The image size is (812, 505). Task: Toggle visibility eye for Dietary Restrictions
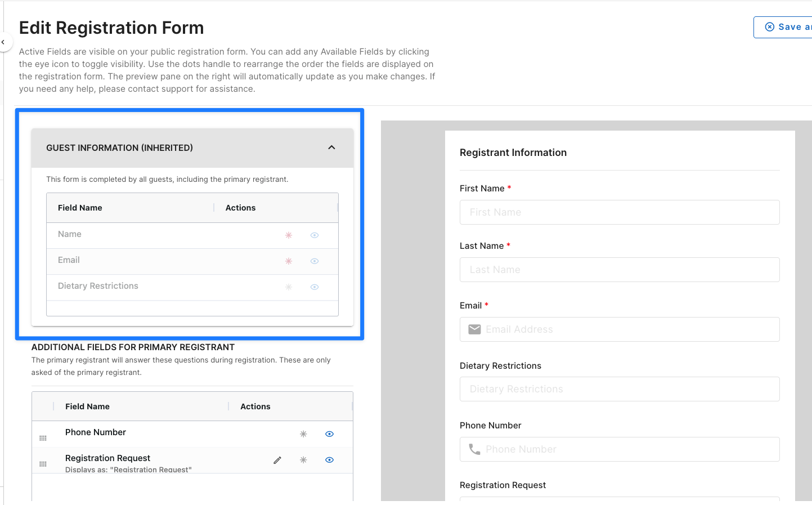315,287
